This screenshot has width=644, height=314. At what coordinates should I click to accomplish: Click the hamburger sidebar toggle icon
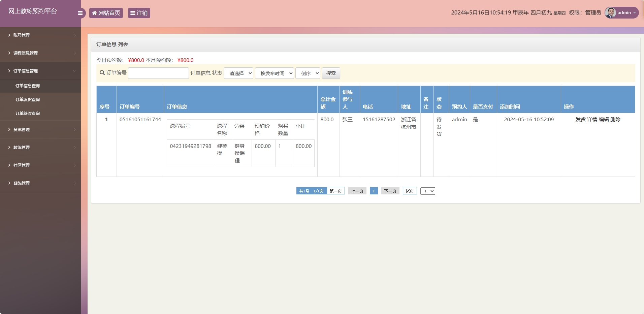coord(80,13)
